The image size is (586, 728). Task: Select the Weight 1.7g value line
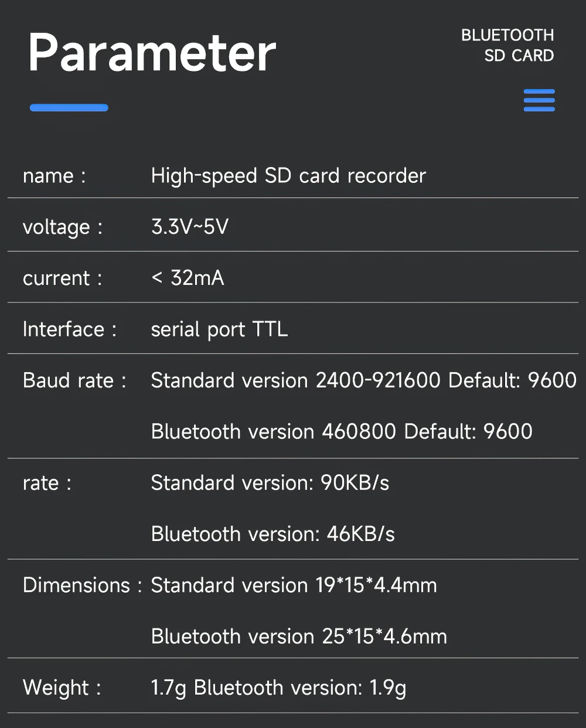(278, 688)
